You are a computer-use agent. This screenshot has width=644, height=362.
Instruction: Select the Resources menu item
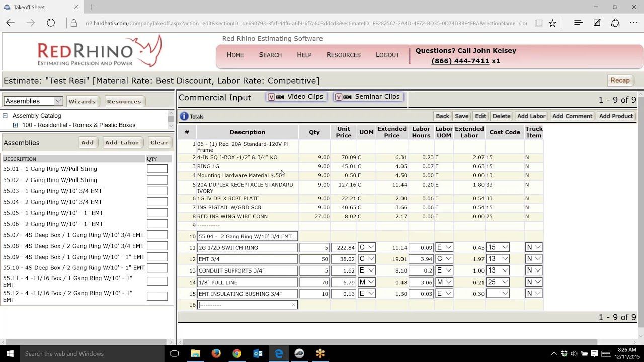(x=344, y=55)
